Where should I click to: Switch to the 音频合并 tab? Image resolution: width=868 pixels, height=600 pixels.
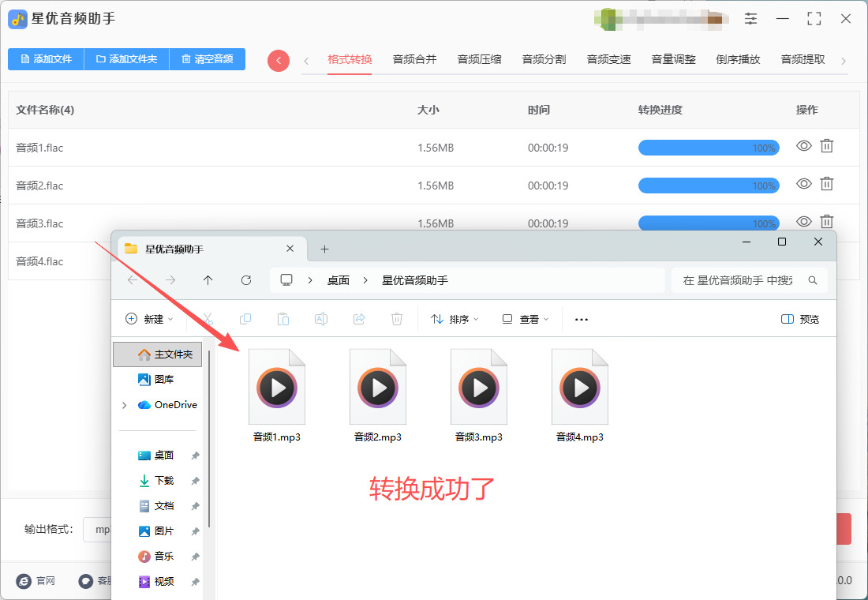(414, 59)
